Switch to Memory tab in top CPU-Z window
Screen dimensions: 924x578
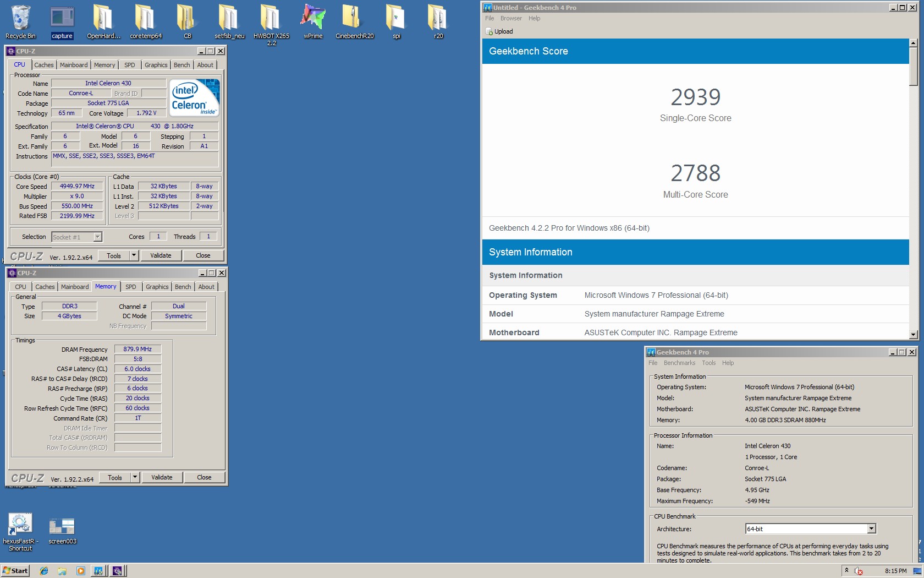click(x=105, y=65)
